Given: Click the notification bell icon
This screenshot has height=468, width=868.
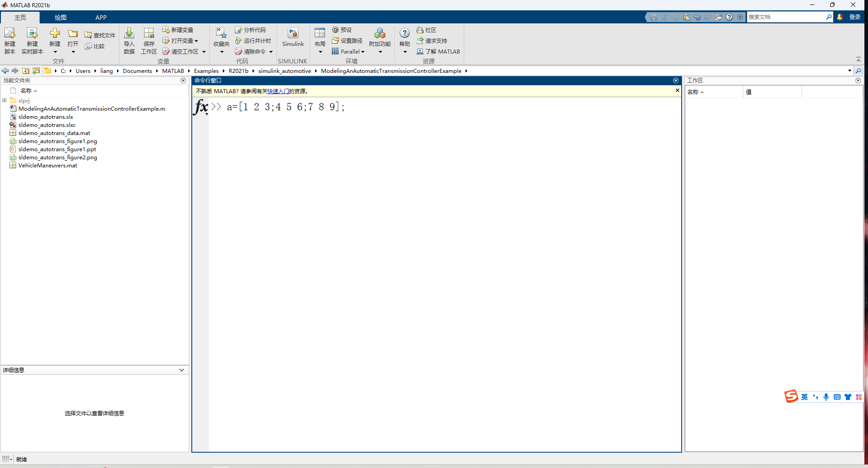Looking at the screenshot, I should [840, 17].
